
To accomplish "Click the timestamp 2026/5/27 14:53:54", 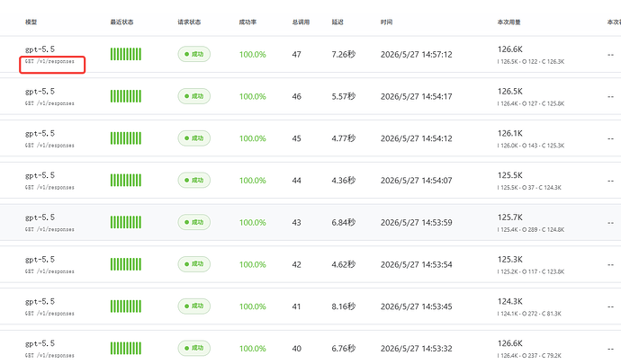I will point(416,265).
